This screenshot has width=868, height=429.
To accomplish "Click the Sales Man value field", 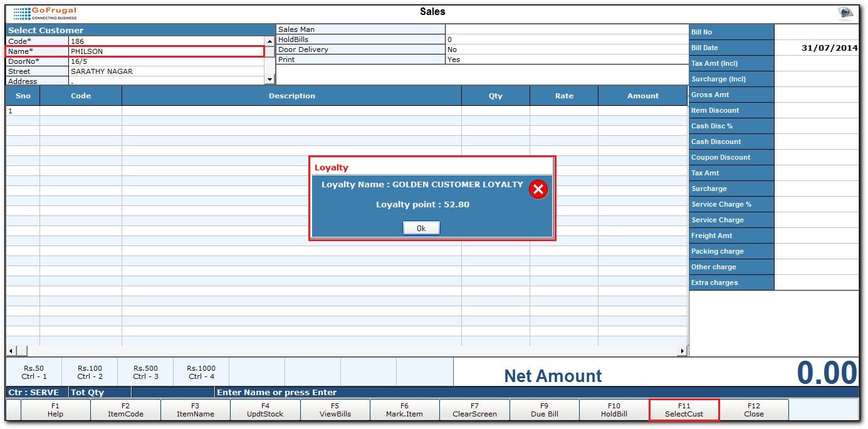I will coord(567,29).
